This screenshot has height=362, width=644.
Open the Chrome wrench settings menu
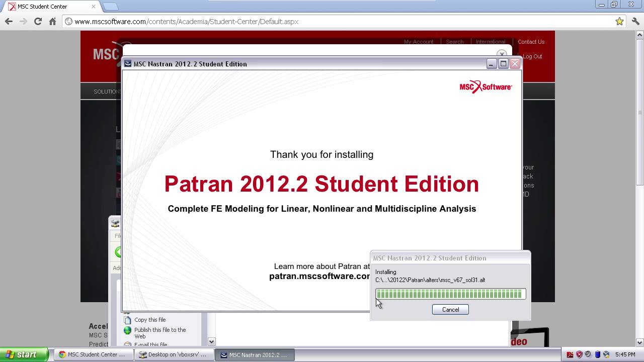click(x=634, y=22)
